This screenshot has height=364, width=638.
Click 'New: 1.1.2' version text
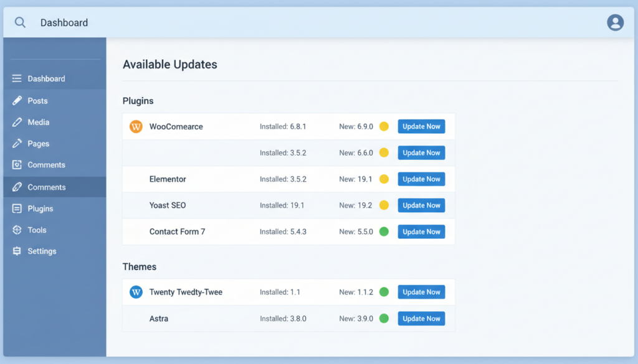(356, 292)
